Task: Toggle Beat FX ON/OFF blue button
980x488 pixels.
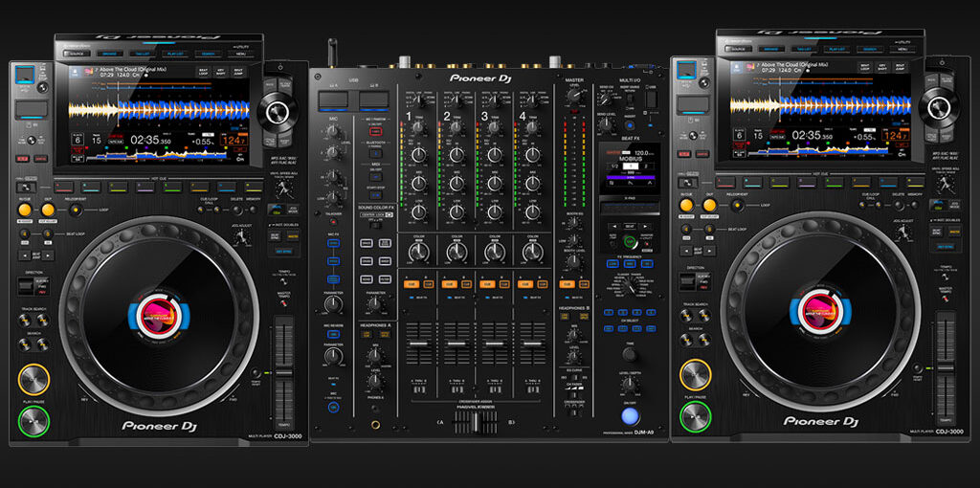Action: 630,416
